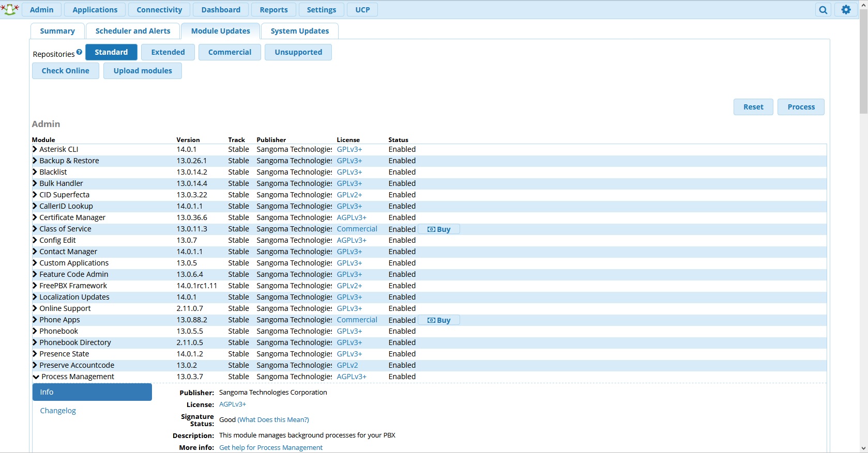This screenshot has height=453, width=868.
Task: Click GPLv2 license link for Preserve Accountcode
Action: [347, 365]
